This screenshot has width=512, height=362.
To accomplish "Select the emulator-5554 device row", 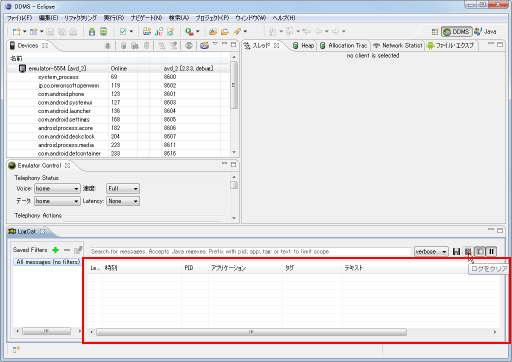I will tap(118, 69).
